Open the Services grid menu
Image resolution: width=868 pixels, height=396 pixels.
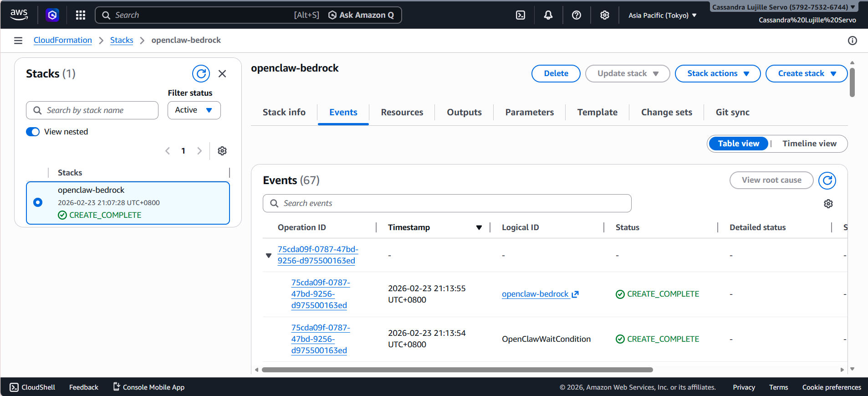tap(81, 15)
